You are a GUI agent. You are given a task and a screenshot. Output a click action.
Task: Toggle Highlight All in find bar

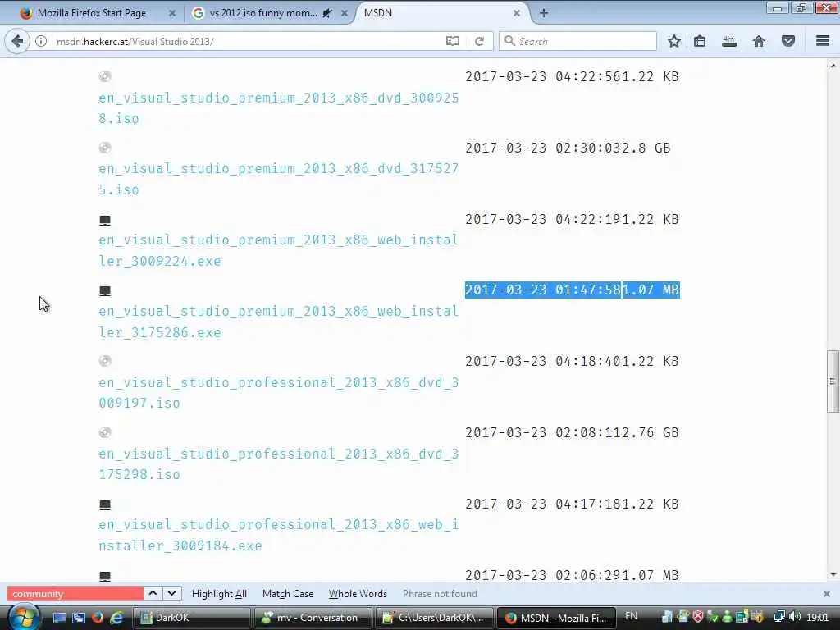[x=219, y=594]
